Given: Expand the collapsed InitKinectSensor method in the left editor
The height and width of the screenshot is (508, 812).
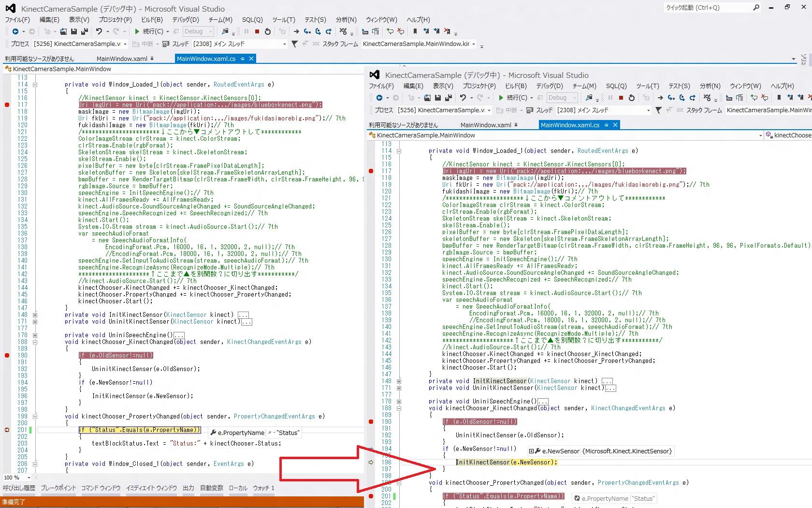Looking at the screenshot, I should click(x=35, y=315).
